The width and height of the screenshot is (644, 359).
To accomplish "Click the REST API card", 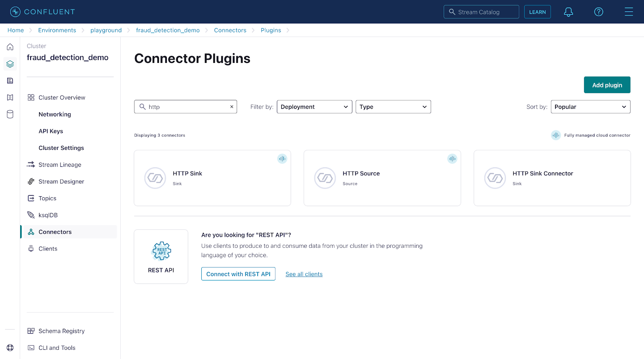I will [x=161, y=257].
